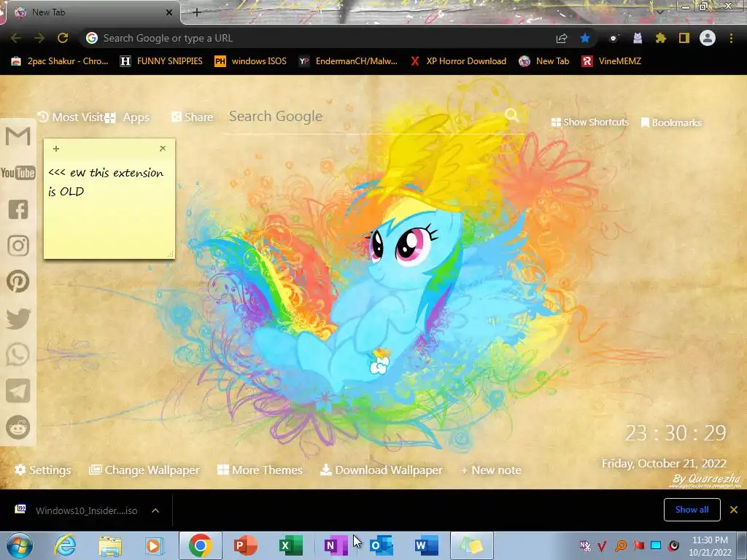Viewport: 747px width, 560px height.
Task: Open EndermanCH/Malw... bookmark
Action: coord(348,61)
